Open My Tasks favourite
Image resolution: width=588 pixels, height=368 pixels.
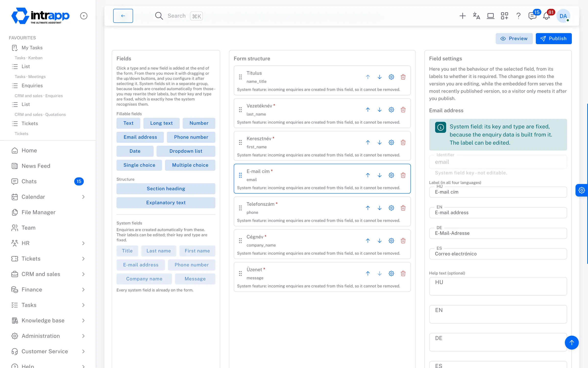[x=32, y=48]
